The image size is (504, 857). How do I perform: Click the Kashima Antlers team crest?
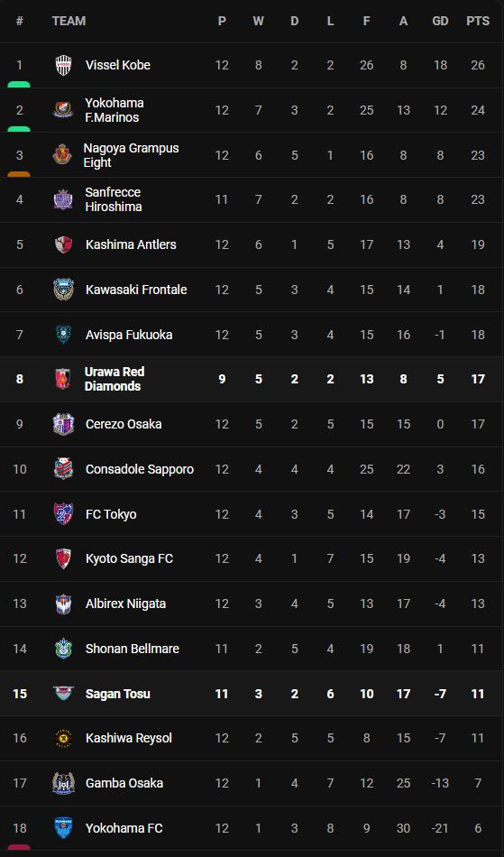[63, 244]
